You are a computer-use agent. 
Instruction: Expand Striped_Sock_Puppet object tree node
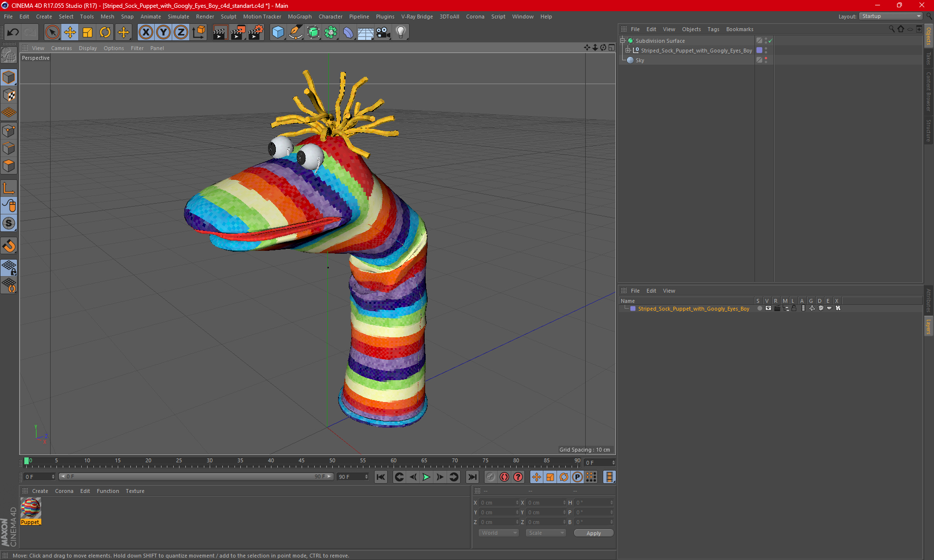(628, 51)
